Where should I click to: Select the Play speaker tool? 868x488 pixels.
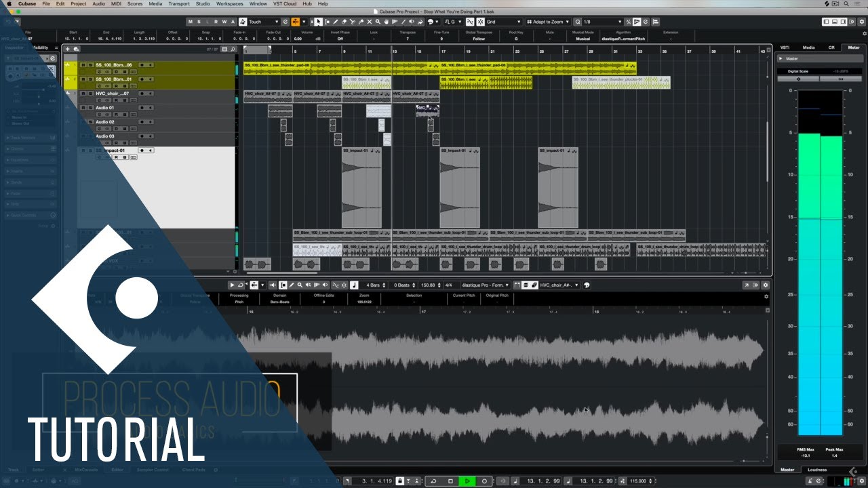coord(412,22)
